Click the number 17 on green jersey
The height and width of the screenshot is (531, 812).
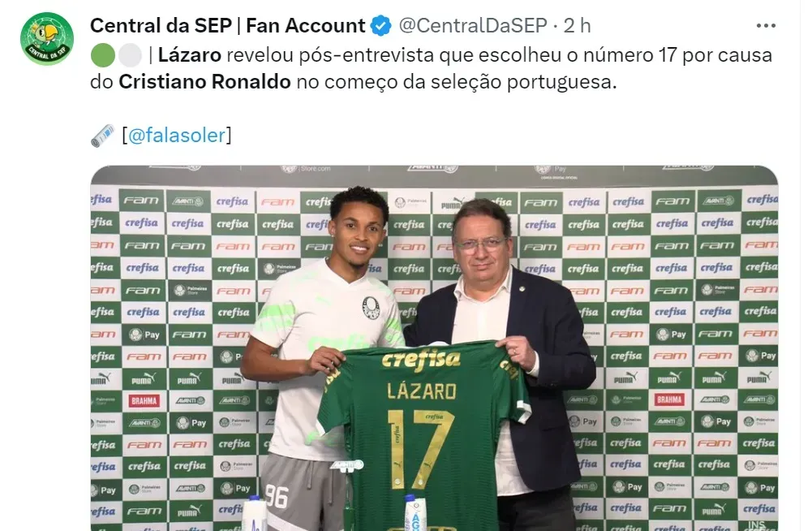(422, 449)
